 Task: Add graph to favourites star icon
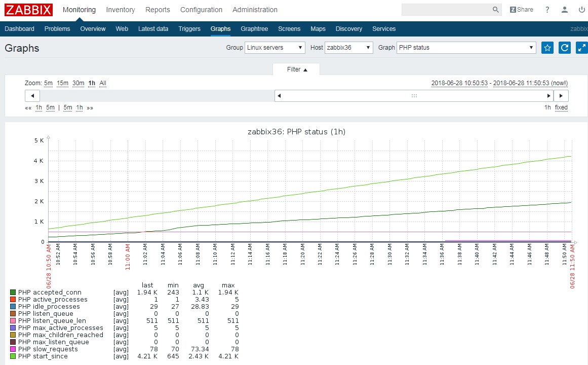coord(547,48)
